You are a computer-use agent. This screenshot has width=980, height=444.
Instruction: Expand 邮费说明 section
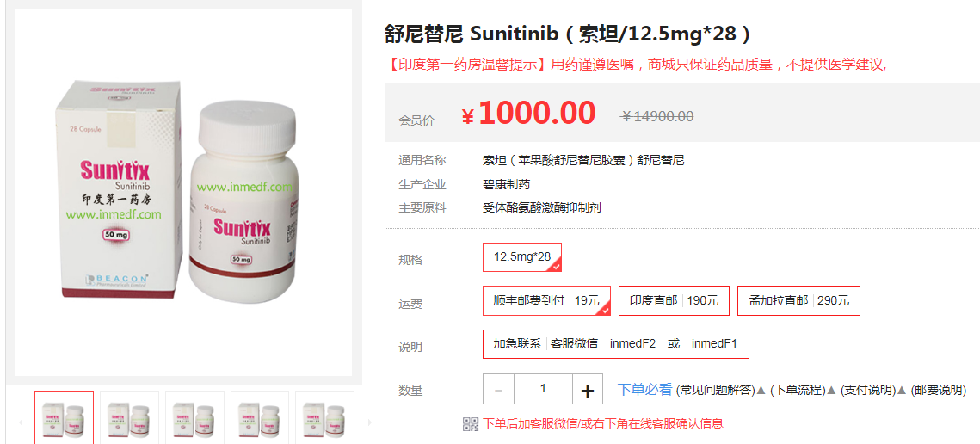click(x=938, y=390)
